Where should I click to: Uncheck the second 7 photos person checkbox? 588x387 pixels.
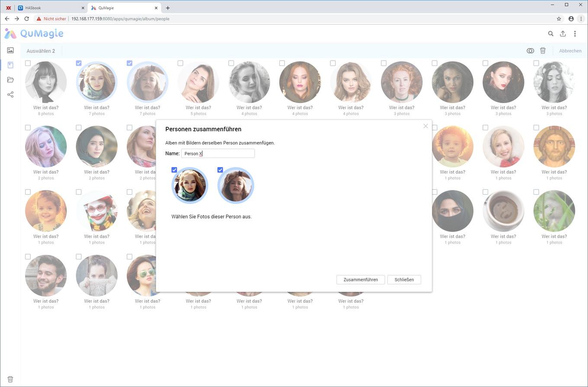pos(129,63)
